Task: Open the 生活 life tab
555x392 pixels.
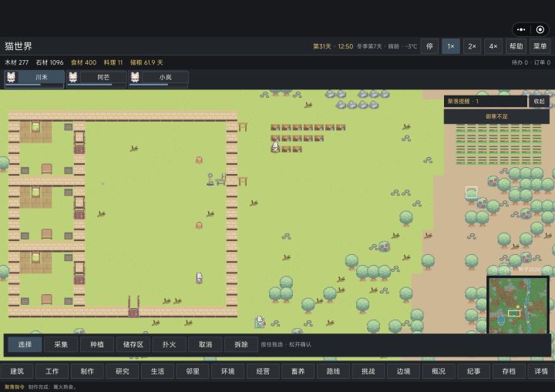Action: click(157, 371)
